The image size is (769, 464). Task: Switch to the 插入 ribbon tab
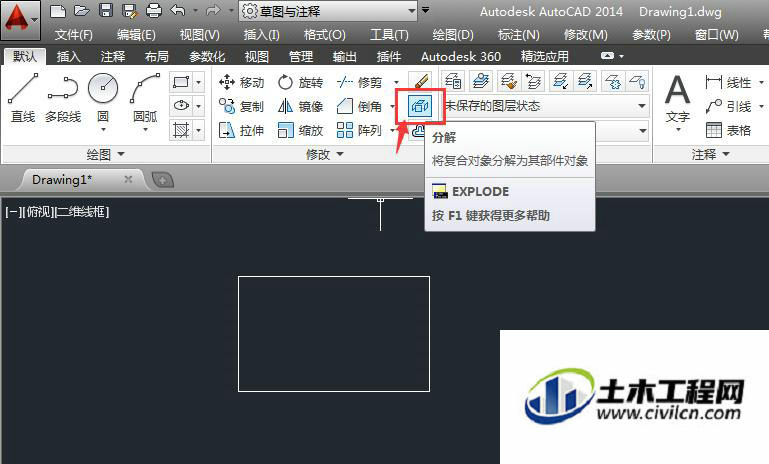(x=69, y=56)
